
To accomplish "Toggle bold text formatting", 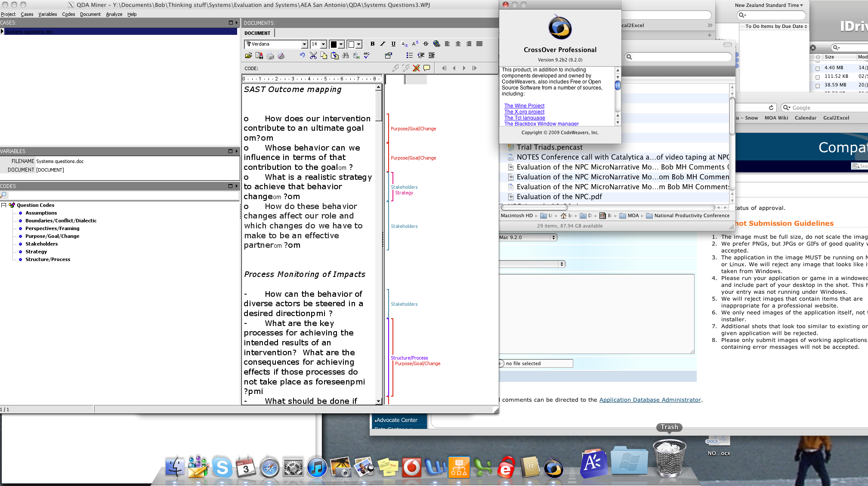I will pyautogui.click(x=372, y=44).
